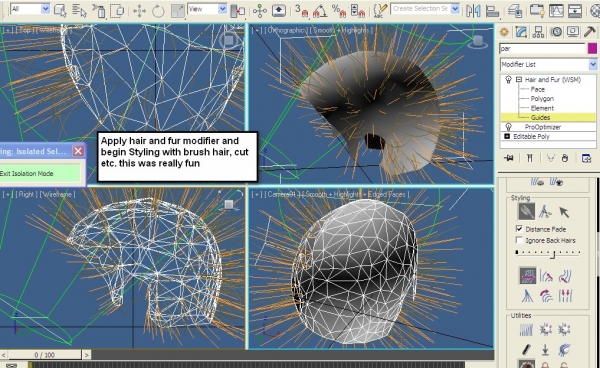Open the Create panel star tab
Viewport: 600px width, 368px height.
(x=504, y=32)
